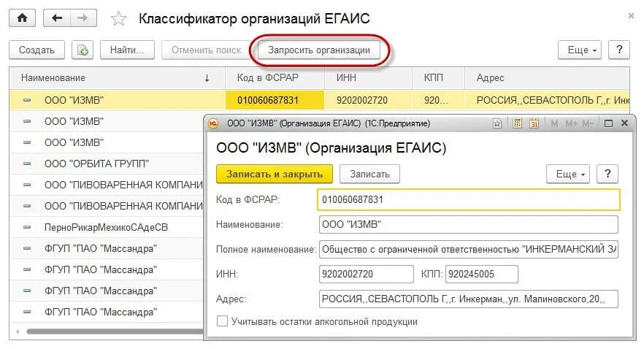Click the Отменить поиск button
644x349 pixels.
(206, 50)
